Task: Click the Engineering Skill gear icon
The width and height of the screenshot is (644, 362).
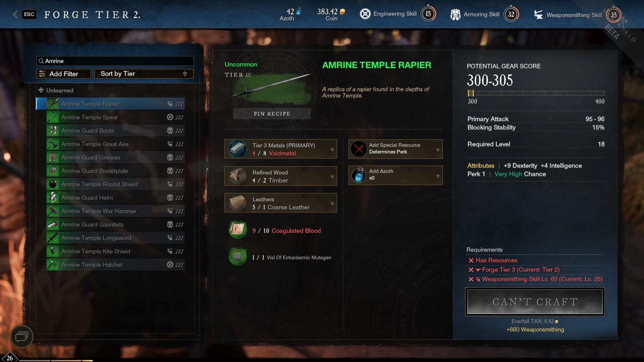Action: (x=365, y=14)
